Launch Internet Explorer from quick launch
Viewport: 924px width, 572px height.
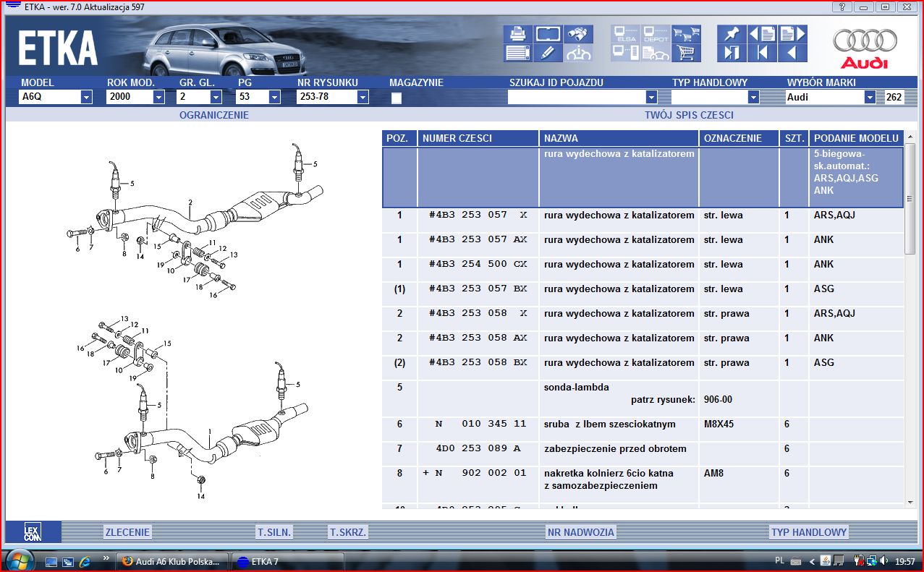[x=85, y=561]
